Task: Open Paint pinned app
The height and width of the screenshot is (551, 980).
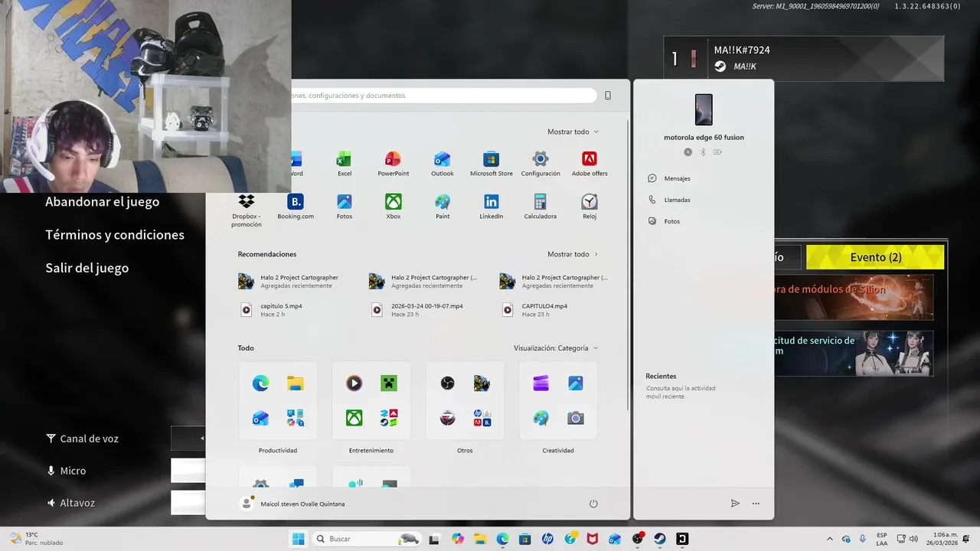Action: pos(442,202)
